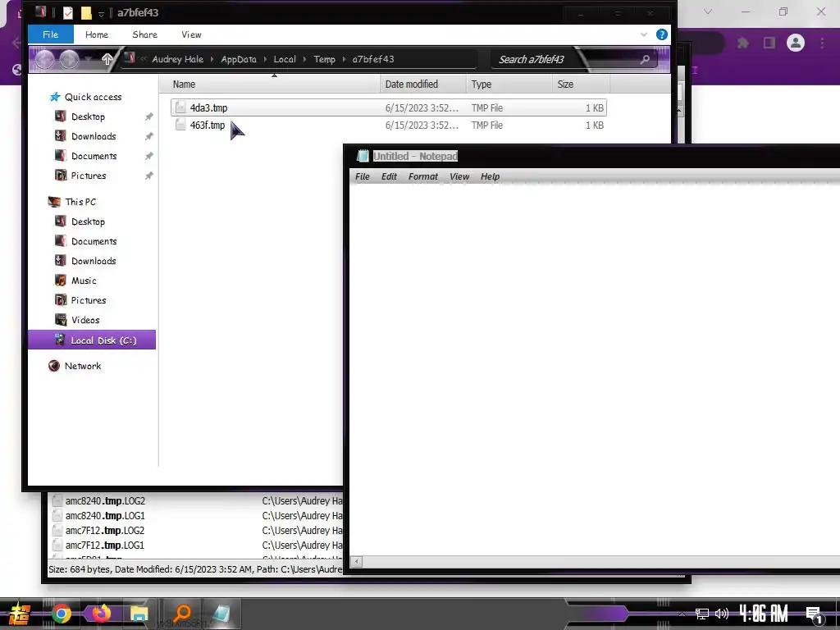The image size is (840, 630).
Task: Open the Share ribbon tab
Action: pos(144,34)
